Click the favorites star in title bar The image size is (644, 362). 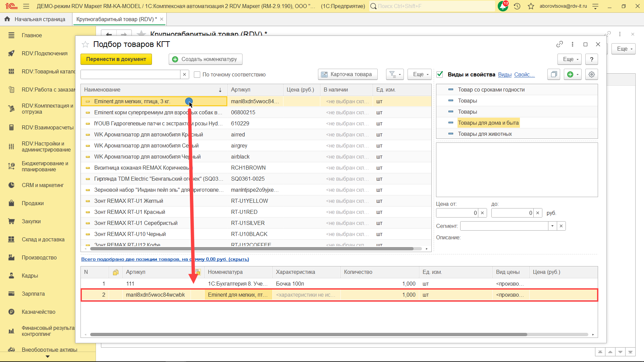531,6
